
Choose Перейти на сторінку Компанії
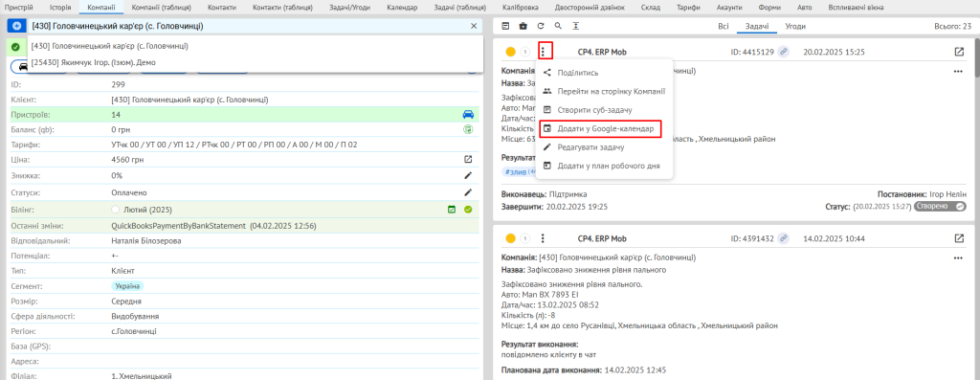pos(604,91)
